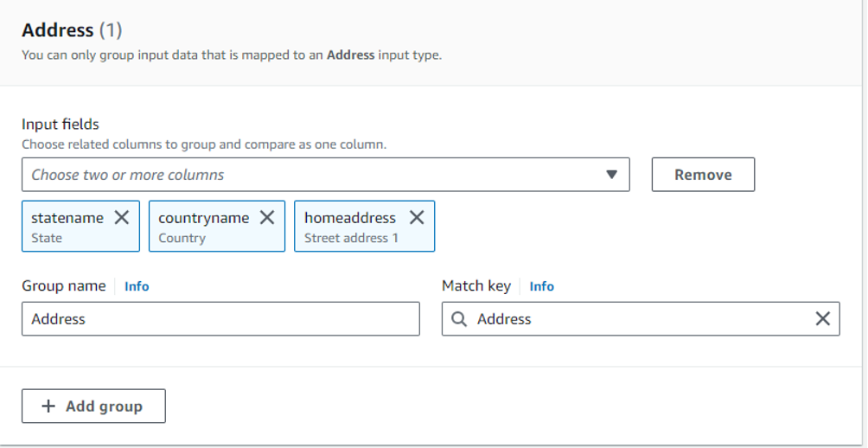Select the countryname Country chip label

[x=203, y=227]
